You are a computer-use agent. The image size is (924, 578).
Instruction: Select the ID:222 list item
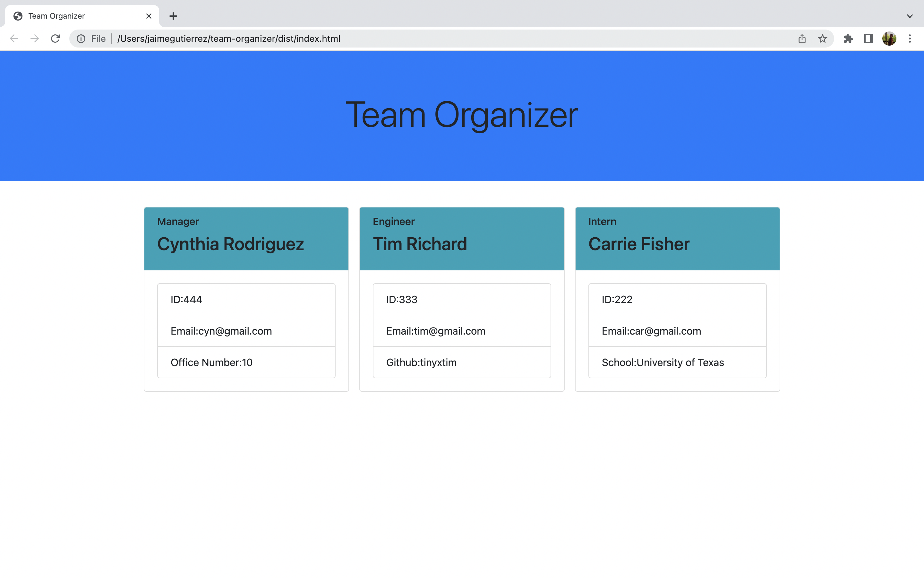(x=677, y=299)
